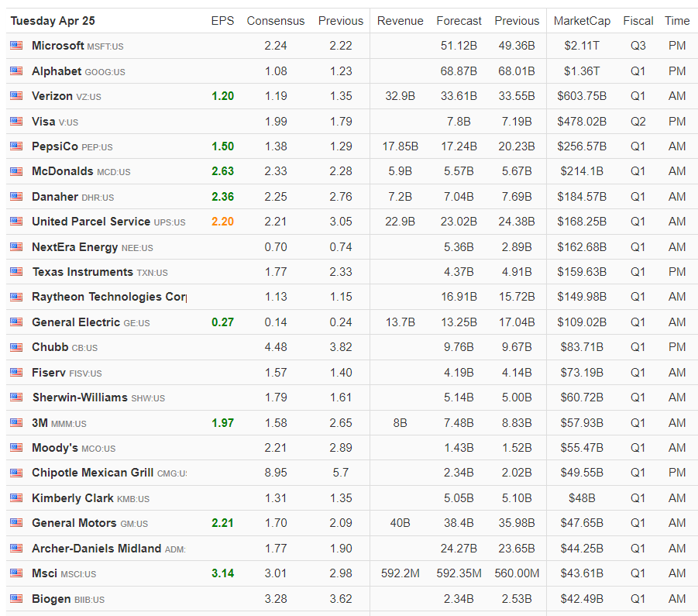Open the Verizon VZ:US company link
Screen dimensions: 698x616
pyautogui.click(x=67, y=96)
